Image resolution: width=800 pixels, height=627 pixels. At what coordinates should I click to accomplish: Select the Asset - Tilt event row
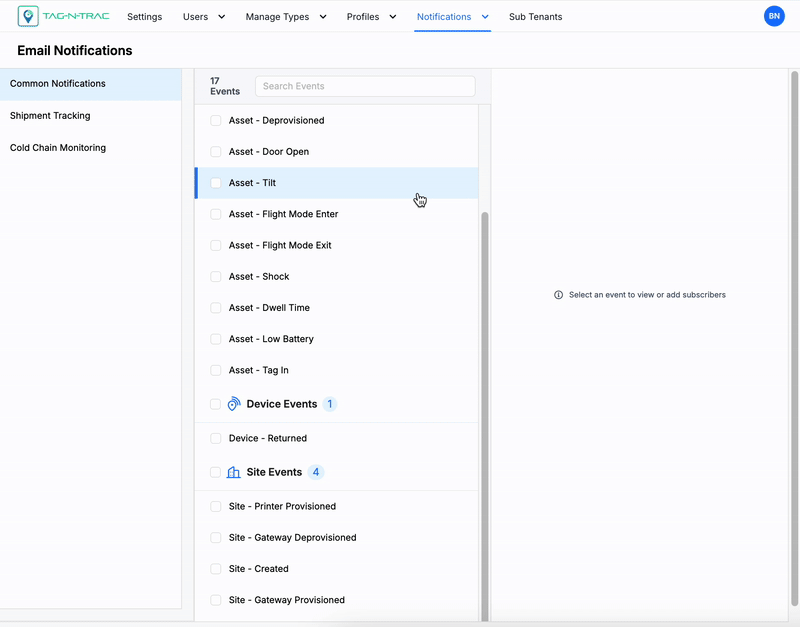337,183
